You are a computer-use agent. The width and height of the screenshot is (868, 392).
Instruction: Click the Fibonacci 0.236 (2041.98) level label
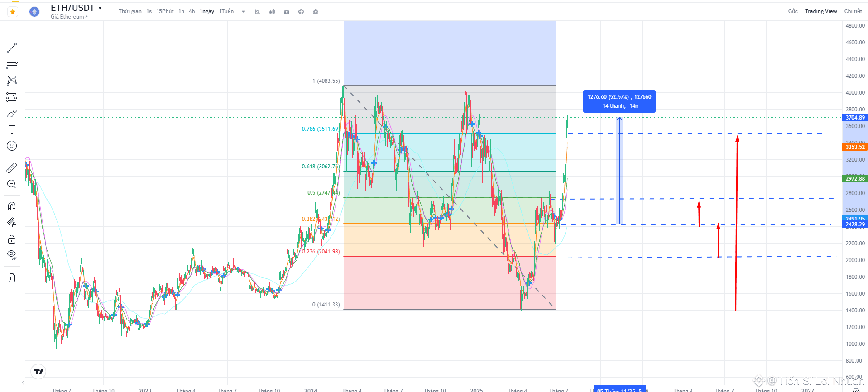pyautogui.click(x=321, y=252)
